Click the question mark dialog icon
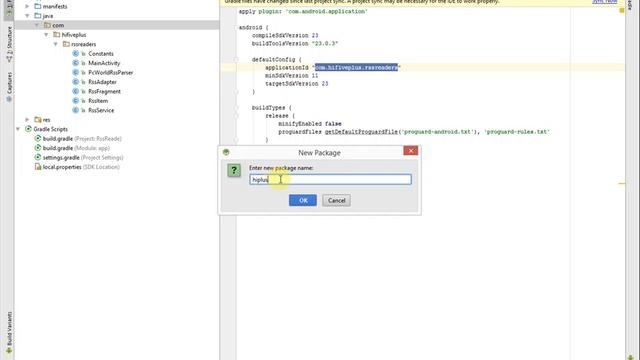640x360 pixels. tap(234, 170)
